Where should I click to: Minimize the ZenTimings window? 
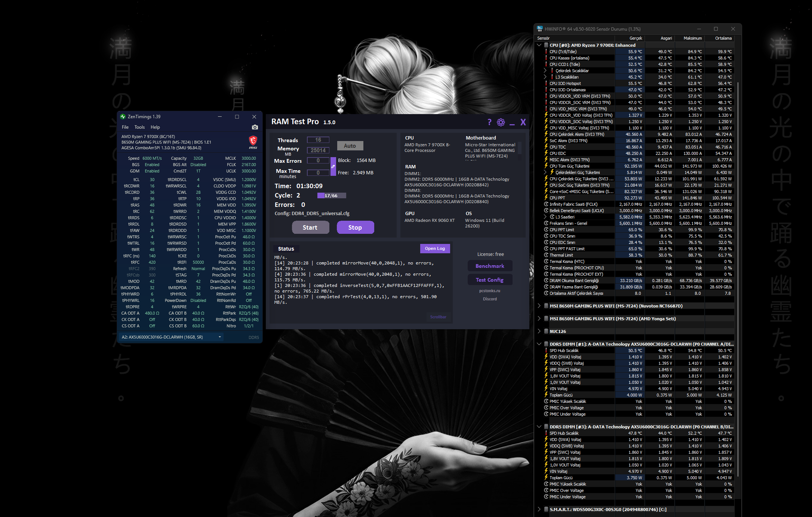(x=220, y=117)
